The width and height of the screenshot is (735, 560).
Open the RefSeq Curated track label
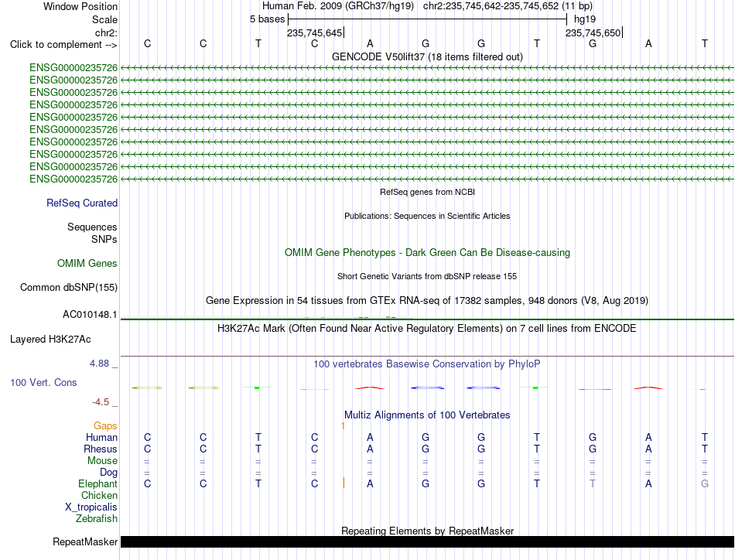tap(82, 203)
